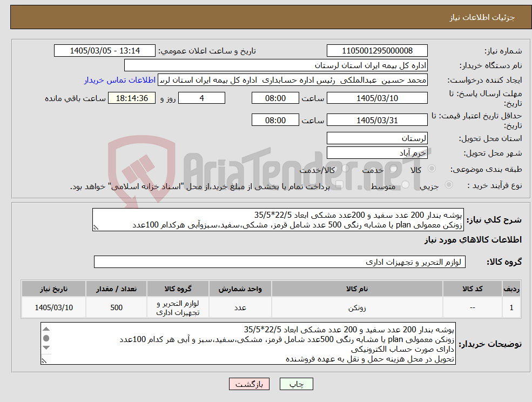Click scroll-down arrow in buyer notes box
Viewport: 532px width, 402px height.
coord(46,347)
